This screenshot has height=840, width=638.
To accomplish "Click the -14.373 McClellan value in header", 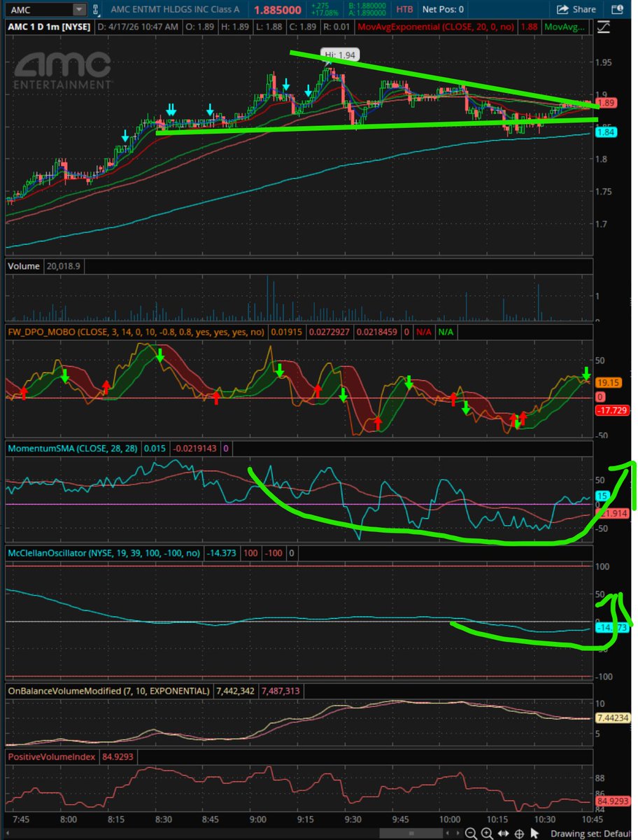I will pyautogui.click(x=223, y=552).
